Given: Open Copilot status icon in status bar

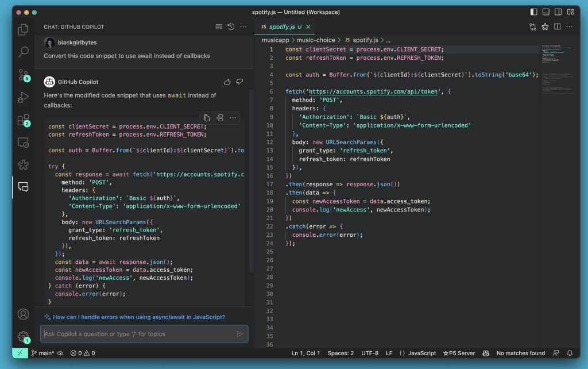Looking at the screenshot, I should tap(486, 353).
